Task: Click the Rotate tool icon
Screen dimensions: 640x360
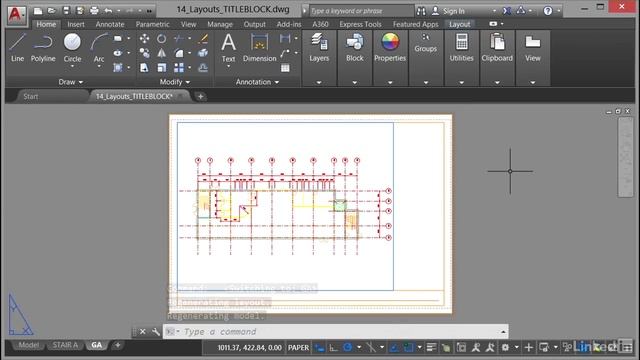Action: point(162,39)
